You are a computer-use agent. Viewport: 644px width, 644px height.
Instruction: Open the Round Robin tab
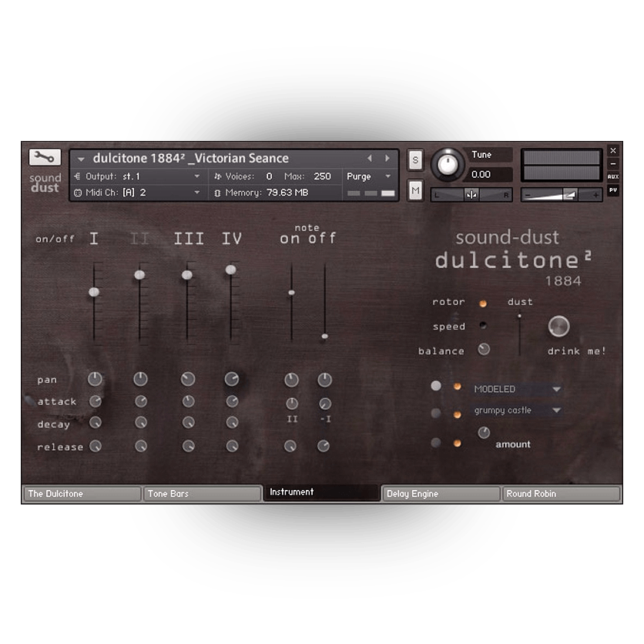[561, 494]
